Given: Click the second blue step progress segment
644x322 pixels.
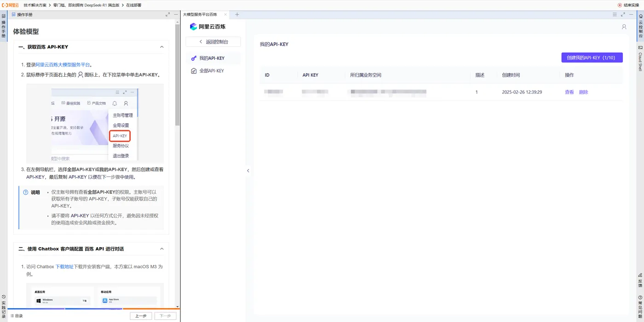Looking at the screenshot, I should tap(94, 309).
